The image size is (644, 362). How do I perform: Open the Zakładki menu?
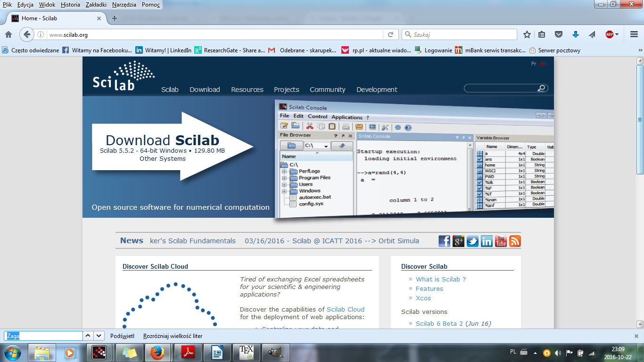click(97, 5)
